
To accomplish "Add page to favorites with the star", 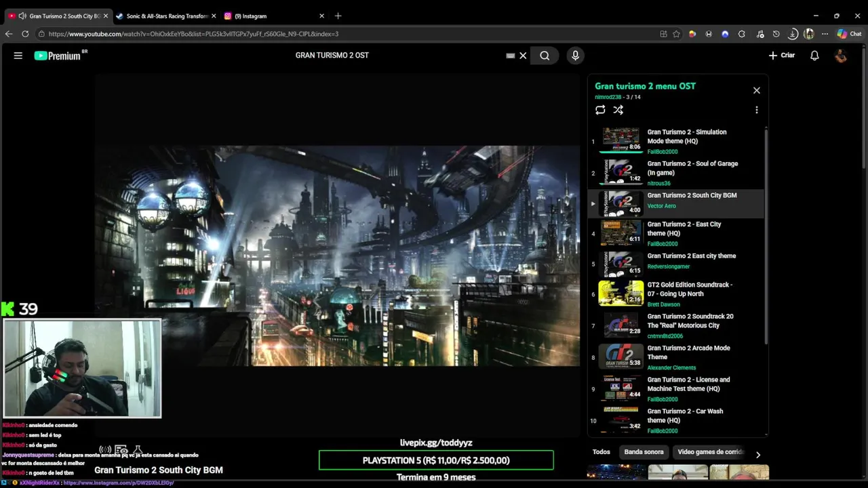I will coord(676,34).
